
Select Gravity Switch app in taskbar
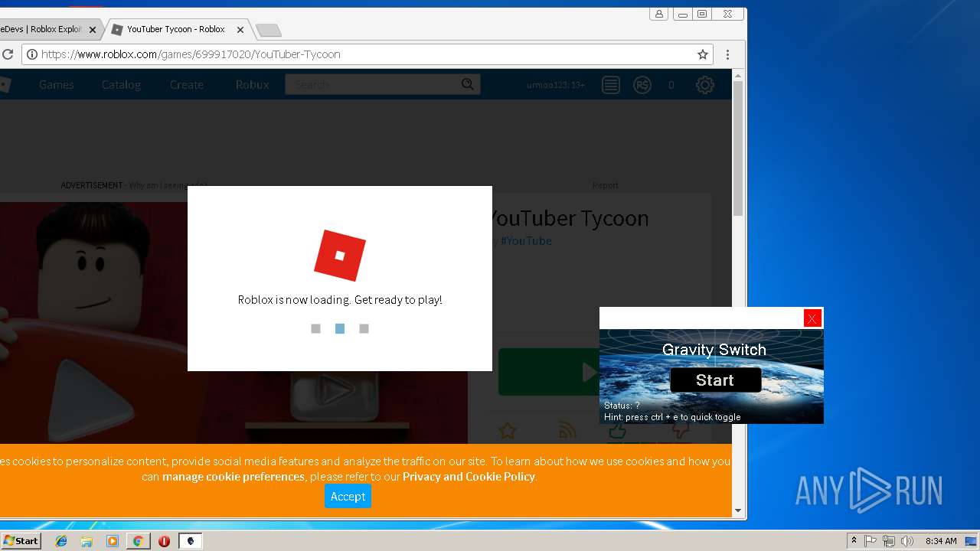click(x=191, y=541)
